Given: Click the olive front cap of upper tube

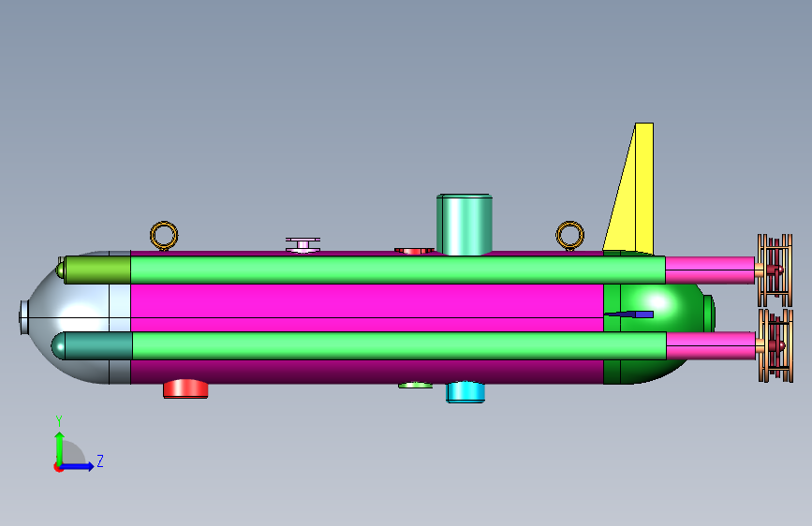Looking at the screenshot, I should coord(97,270).
